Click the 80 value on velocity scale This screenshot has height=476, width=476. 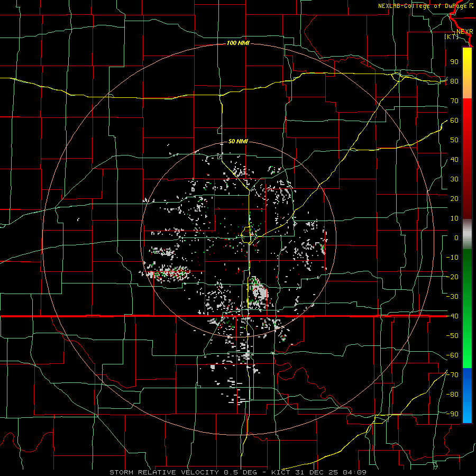click(454, 81)
